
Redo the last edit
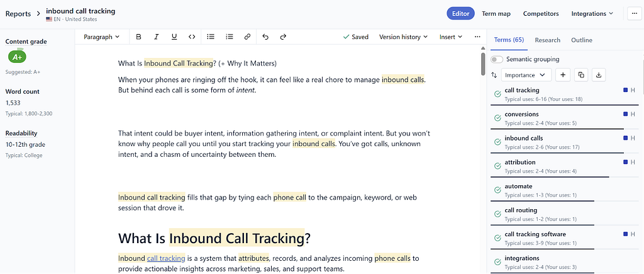pos(283,37)
